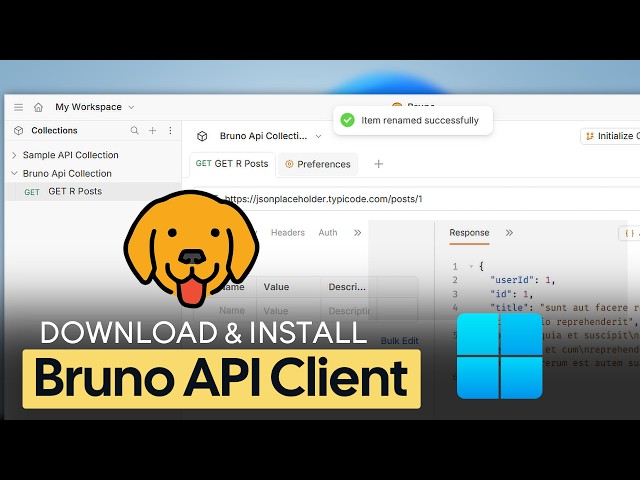The height and width of the screenshot is (480, 640).
Task: Click the Descri... column header
Action: click(x=347, y=287)
